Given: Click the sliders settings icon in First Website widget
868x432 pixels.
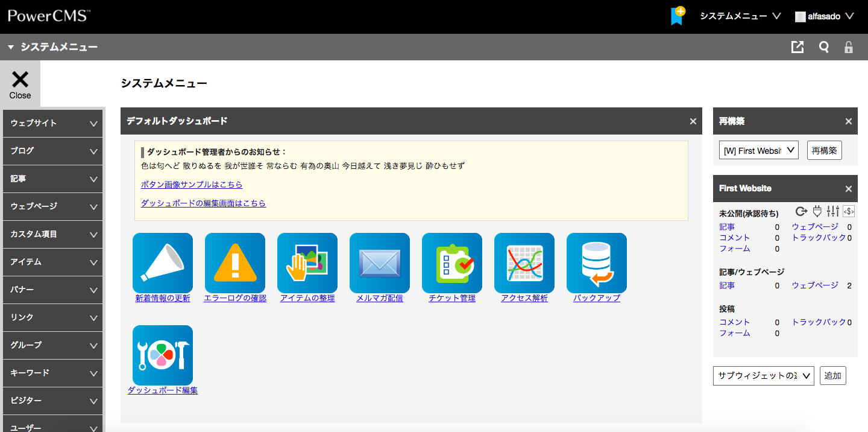Looking at the screenshot, I should tap(833, 211).
